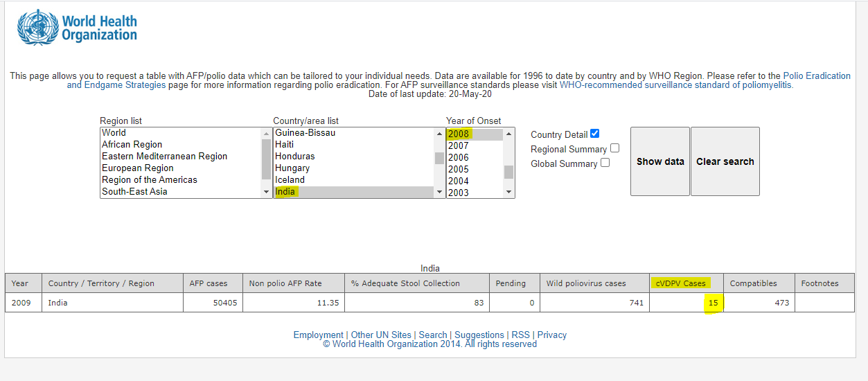Screen dimensions: 868x381
Task: Click the stool collection value 83
Action: [479, 303]
